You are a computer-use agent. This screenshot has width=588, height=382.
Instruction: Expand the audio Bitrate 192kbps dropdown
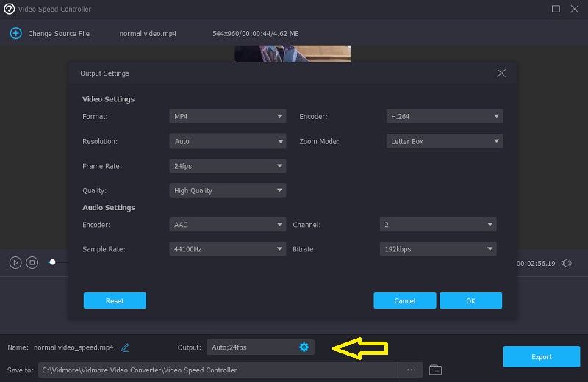tap(437, 249)
